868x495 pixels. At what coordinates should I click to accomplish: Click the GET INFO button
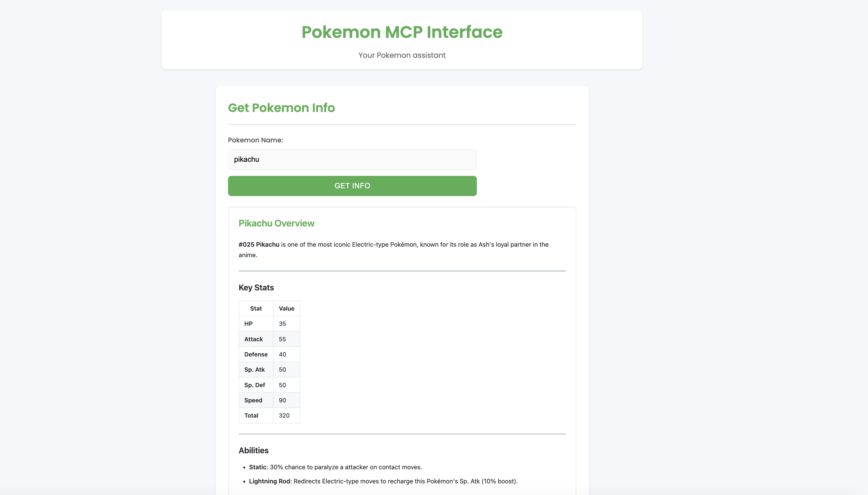click(352, 186)
